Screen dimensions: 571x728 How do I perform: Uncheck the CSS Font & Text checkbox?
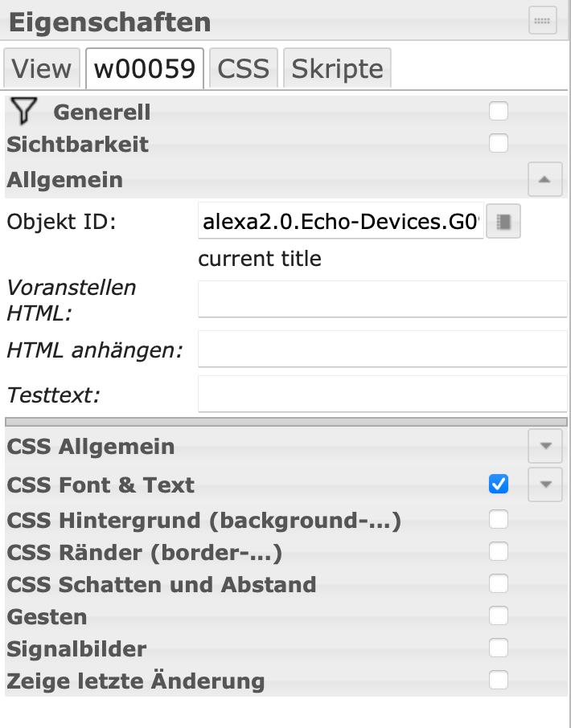499,484
